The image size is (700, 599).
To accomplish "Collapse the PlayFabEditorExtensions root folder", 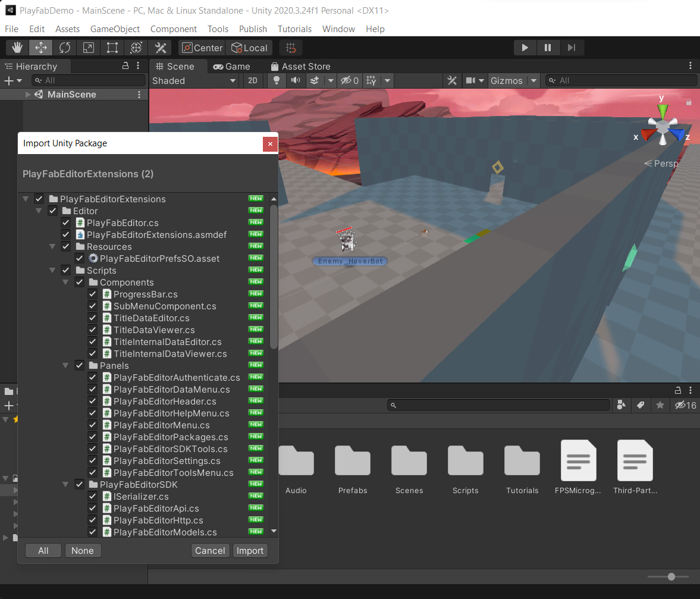I will (x=26, y=199).
